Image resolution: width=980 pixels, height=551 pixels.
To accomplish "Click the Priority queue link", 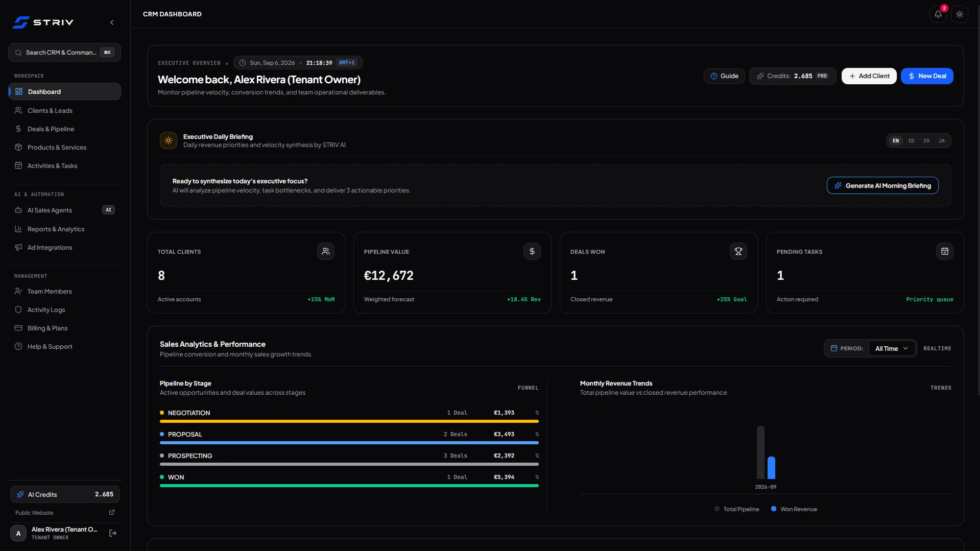I will [x=929, y=300].
